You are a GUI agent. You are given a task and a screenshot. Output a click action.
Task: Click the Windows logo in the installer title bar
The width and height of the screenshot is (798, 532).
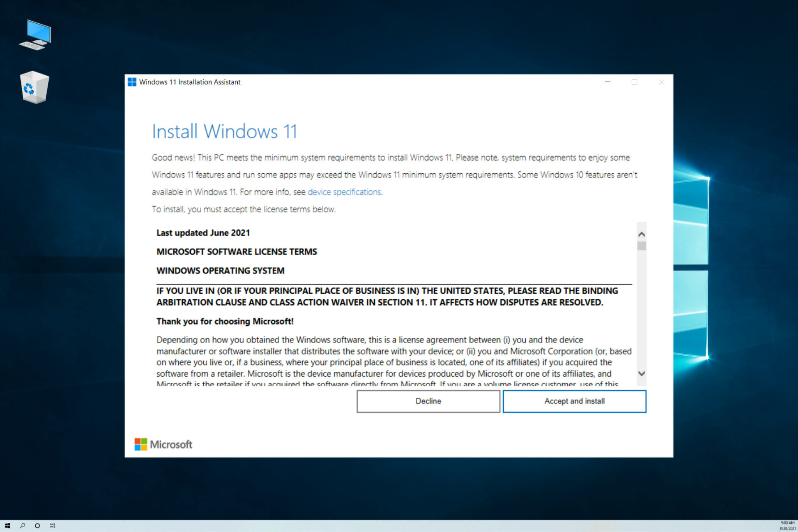(x=132, y=82)
